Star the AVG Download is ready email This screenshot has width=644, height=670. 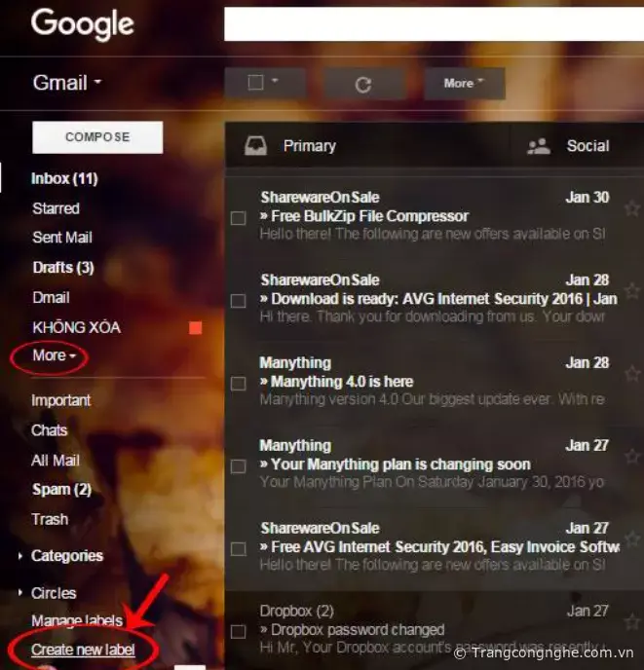point(631,291)
